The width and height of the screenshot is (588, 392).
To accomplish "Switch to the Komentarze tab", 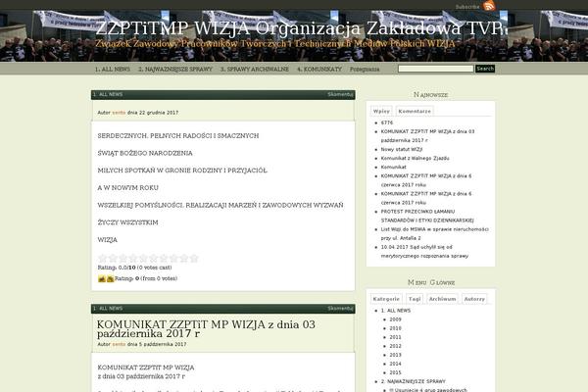I will (x=415, y=112).
